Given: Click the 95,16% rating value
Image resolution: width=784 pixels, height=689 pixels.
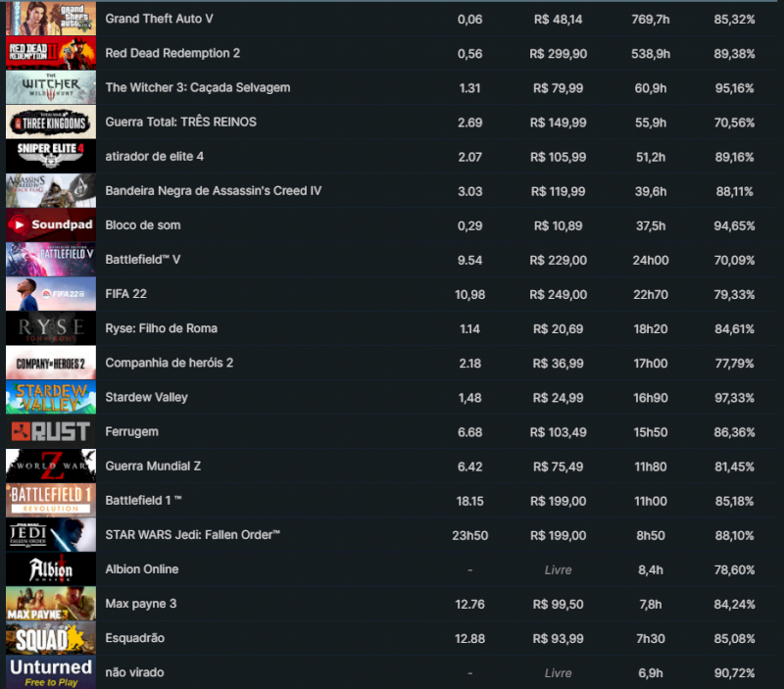Looking at the screenshot, I should pos(734,88).
